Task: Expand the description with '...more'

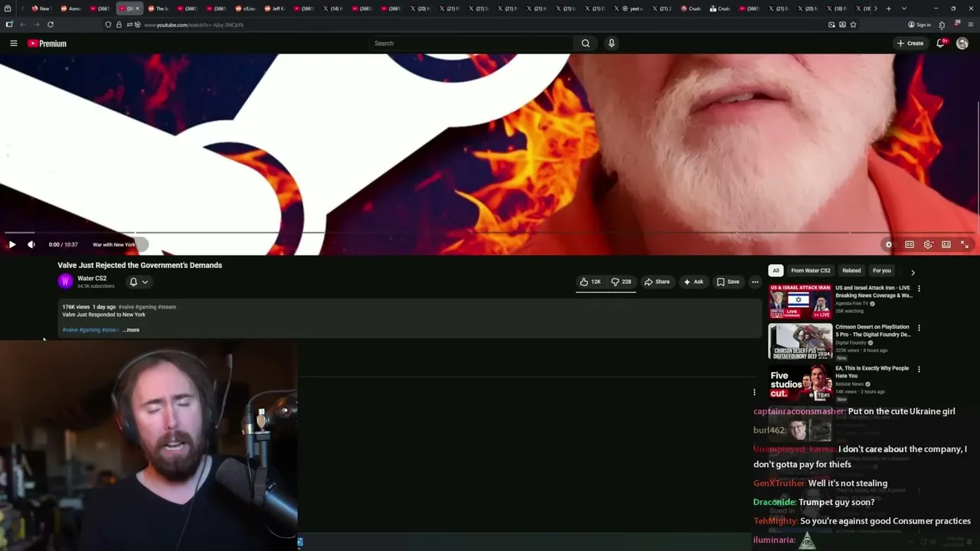Action: coord(132,330)
